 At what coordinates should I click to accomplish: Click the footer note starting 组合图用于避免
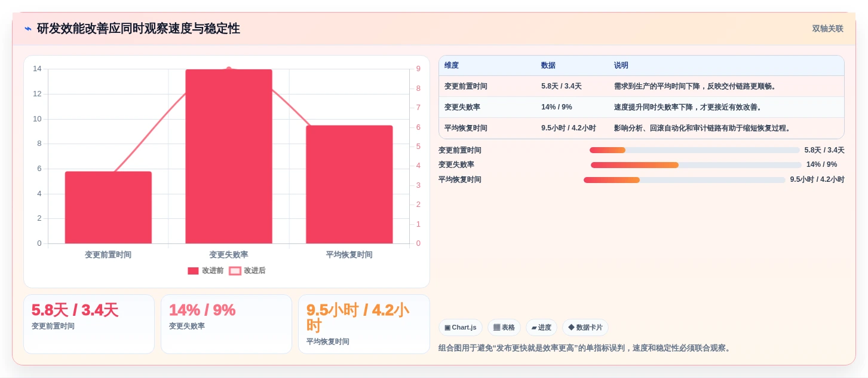pos(585,348)
